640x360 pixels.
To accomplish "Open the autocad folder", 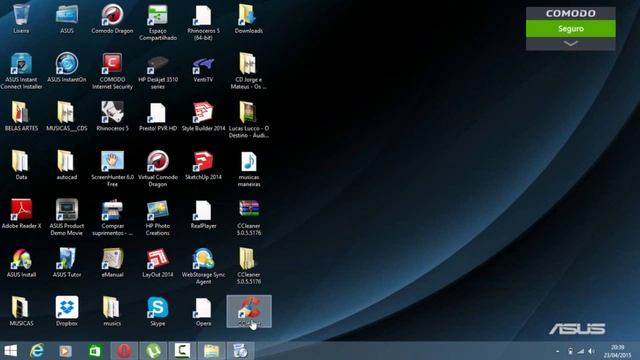I will (x=67, y=165).
